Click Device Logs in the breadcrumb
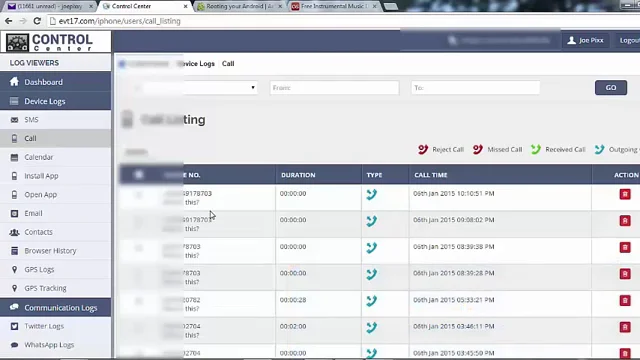Image resolution: width=640 pixels, height=360 pixels. coord(197,64)
